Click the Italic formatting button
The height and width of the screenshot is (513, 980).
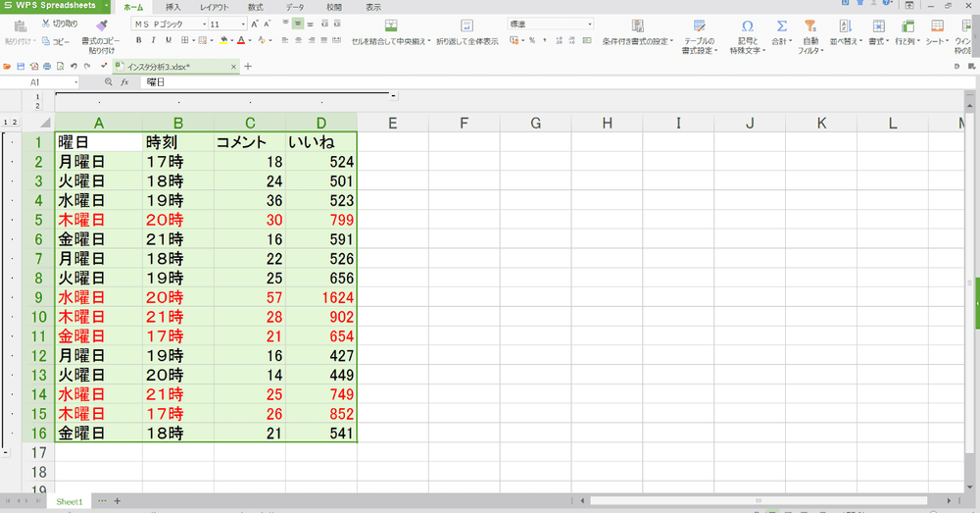(154, 40)
